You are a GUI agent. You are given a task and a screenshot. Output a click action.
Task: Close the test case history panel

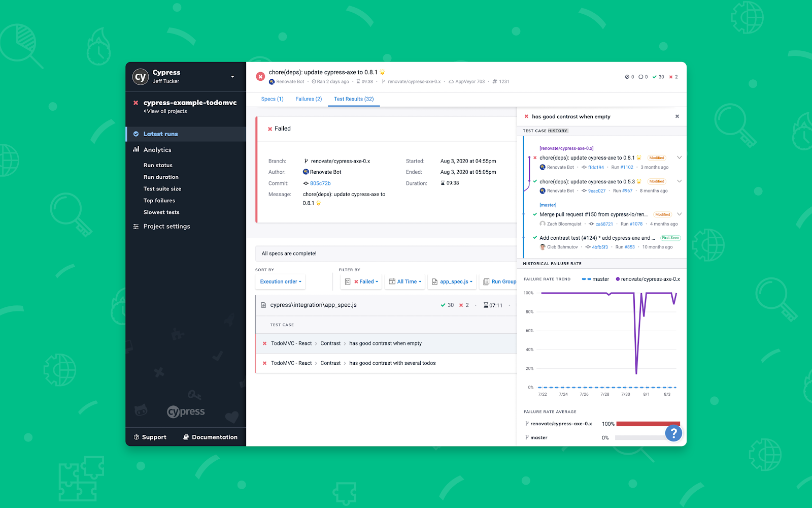[x=677, y=116]
